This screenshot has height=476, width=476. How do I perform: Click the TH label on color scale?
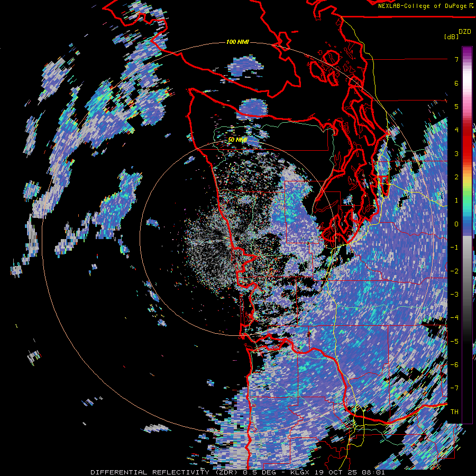coord(454,412)
